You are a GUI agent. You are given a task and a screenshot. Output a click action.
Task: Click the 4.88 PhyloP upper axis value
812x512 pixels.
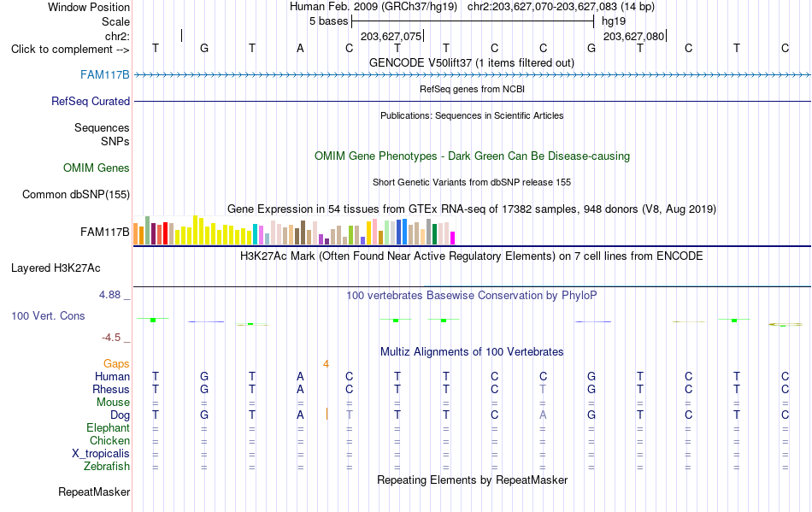(x=109, y=295)
